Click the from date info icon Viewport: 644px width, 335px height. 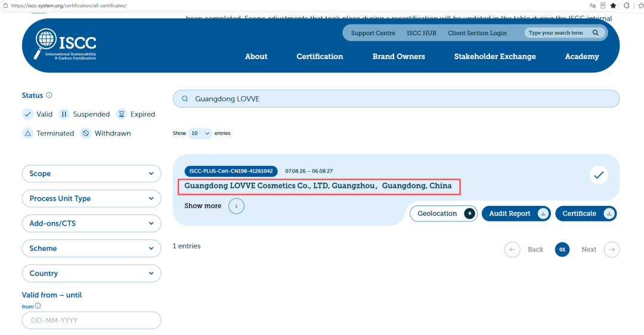click(38, 306)
